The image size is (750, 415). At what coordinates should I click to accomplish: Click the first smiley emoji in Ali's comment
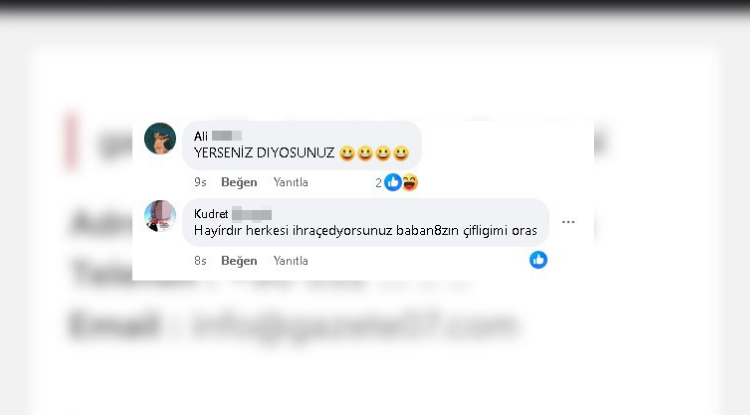tap(347, 153)
